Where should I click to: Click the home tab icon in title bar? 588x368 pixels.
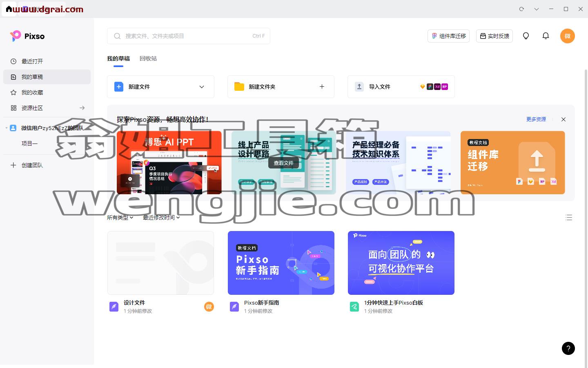pyautogui.click(x=9, y=9)
